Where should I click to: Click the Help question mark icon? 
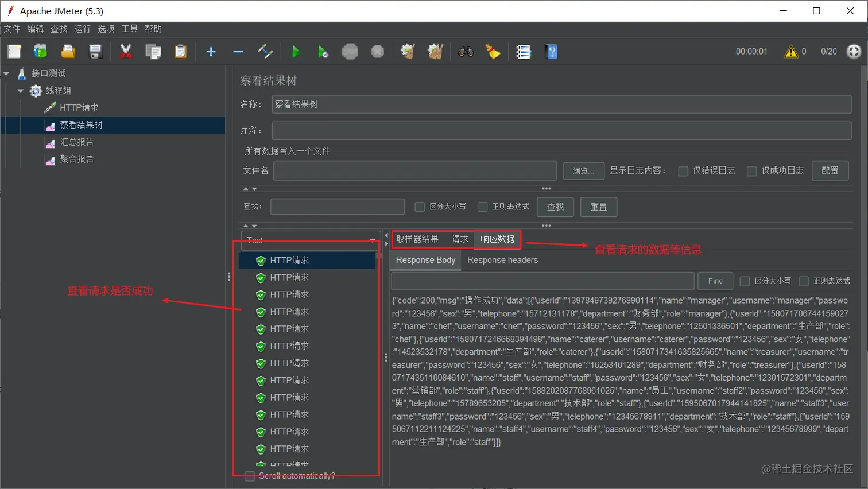coord(551,52)
